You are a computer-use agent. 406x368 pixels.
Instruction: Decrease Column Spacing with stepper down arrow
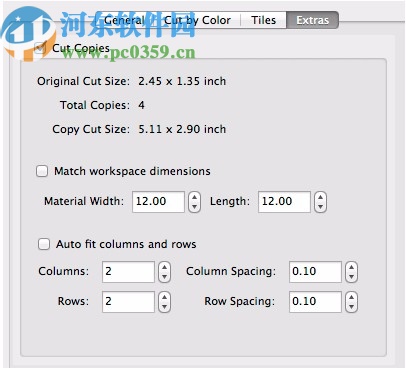(x=351, y=277)
